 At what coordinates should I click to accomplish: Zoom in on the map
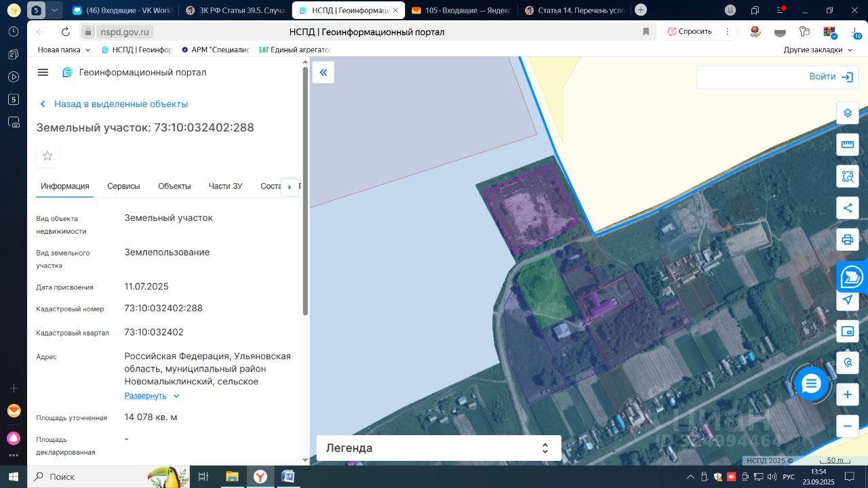point(847,394)
